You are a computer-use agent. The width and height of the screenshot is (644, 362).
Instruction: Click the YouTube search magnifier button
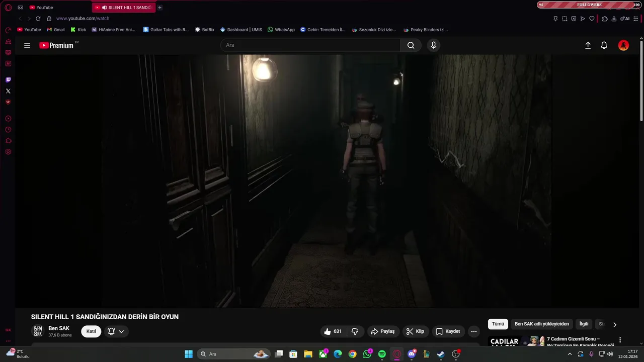coord(411,45)
